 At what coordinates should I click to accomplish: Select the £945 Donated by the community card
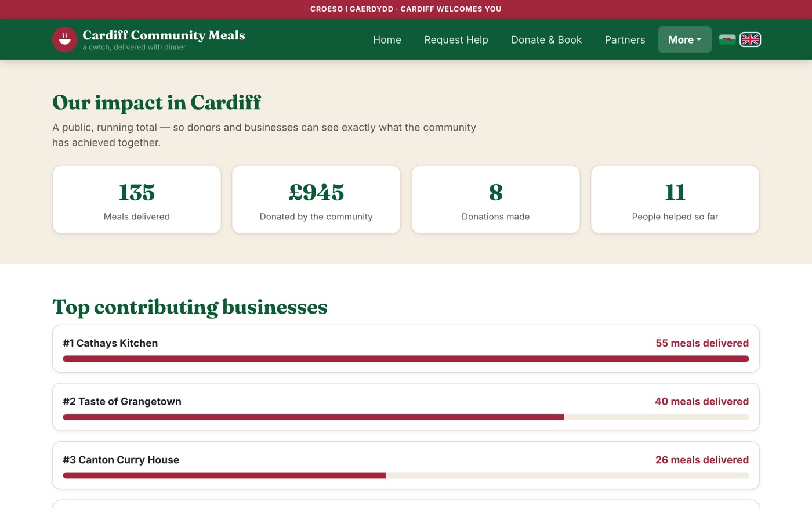click(x=316, y=200)
